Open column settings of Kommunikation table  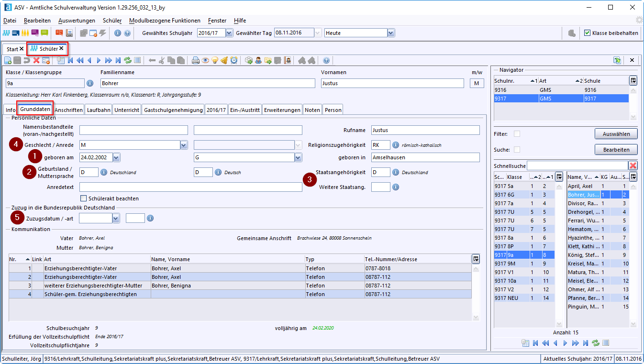tap(476, 259)
